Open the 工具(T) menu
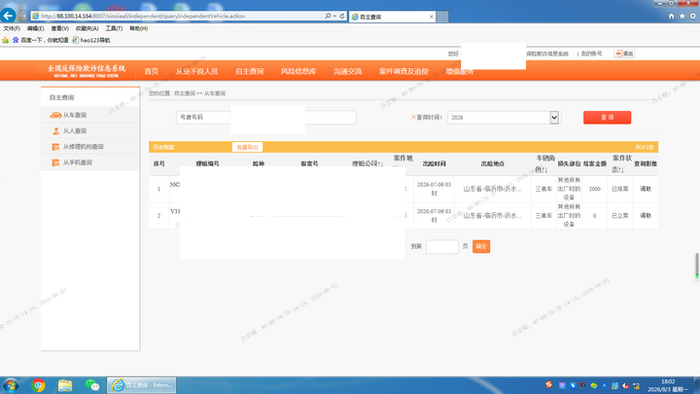700x394 pixels. tap(114, 28)
